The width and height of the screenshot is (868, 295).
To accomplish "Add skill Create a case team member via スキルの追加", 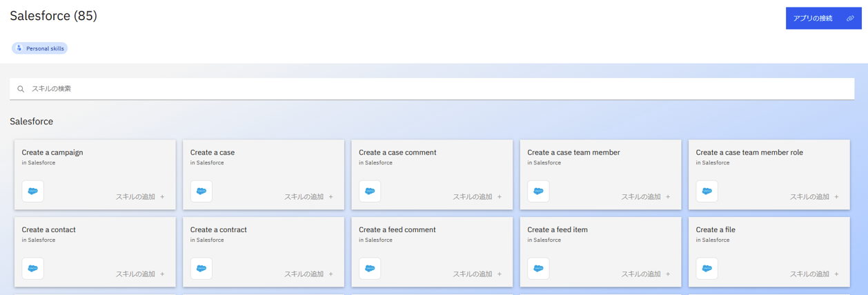I will [646, 197].
